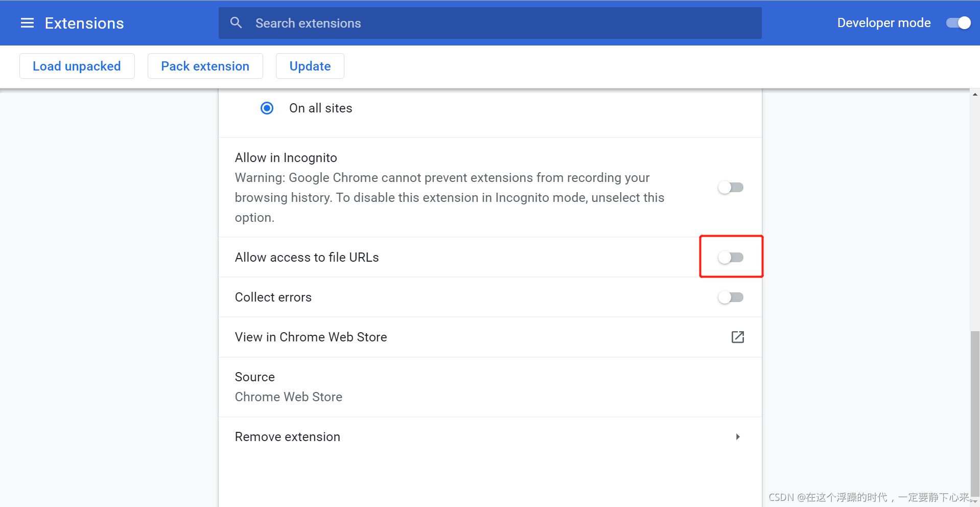Toggle Allow access to file URLs

point(731,257)
